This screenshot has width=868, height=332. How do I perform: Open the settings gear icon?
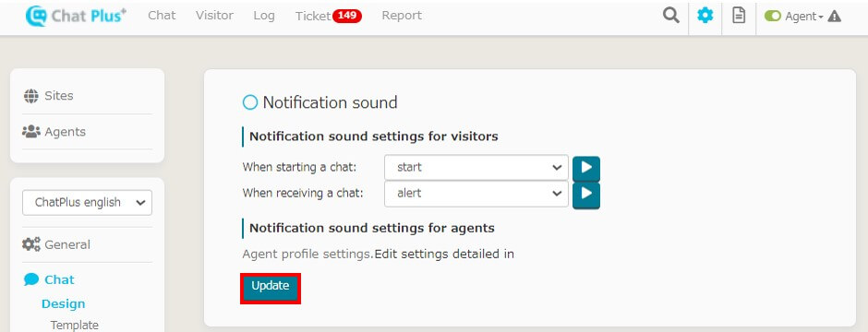(705, 16)
